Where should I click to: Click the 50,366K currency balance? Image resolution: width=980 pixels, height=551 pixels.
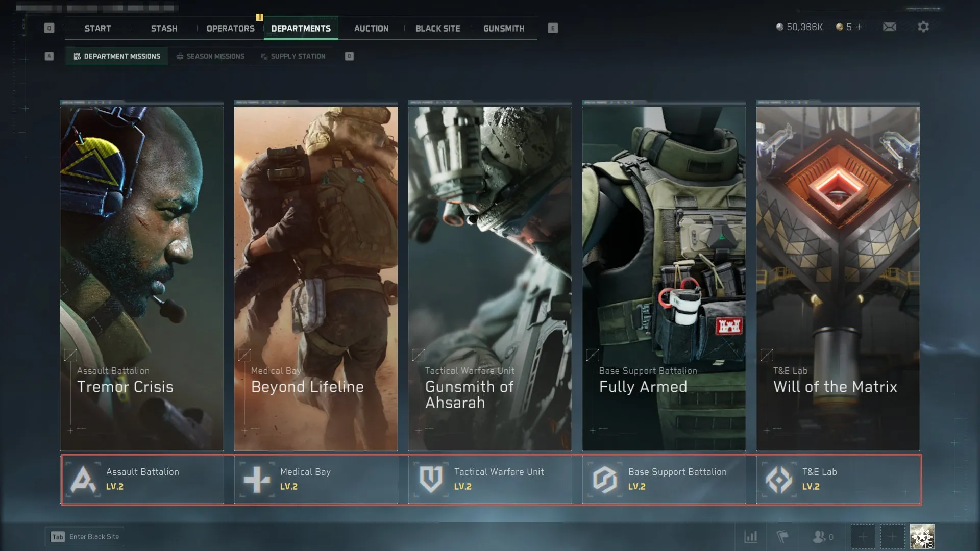799,27
